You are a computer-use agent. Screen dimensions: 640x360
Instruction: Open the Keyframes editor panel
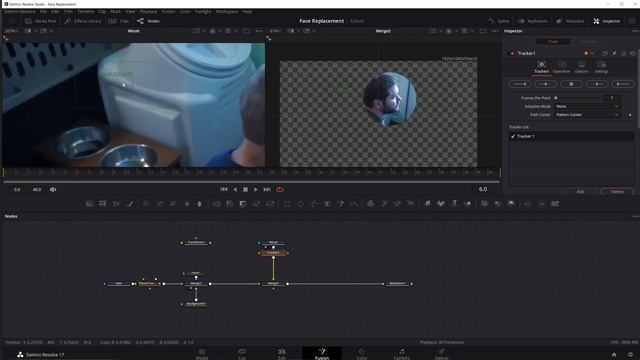533,21
